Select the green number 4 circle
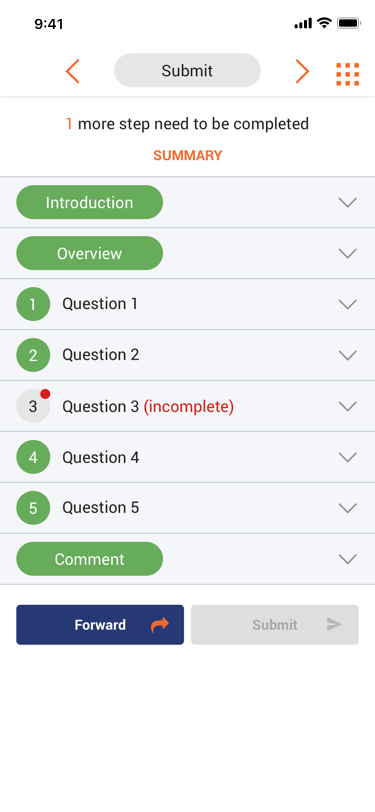Image resolution: width=375 pixels, height=812 pixels. pyautogui.click(x=33, y=457)
